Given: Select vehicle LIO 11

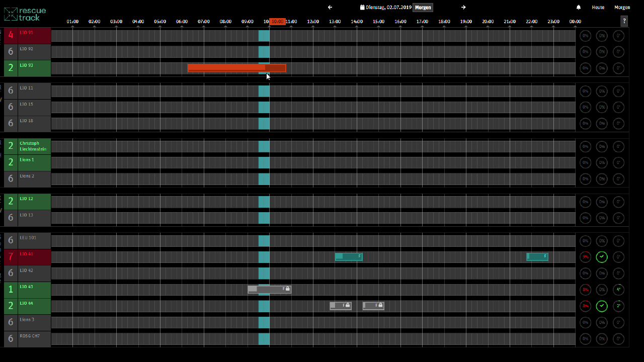Looking at the screenshot, I should coord(34,91).
